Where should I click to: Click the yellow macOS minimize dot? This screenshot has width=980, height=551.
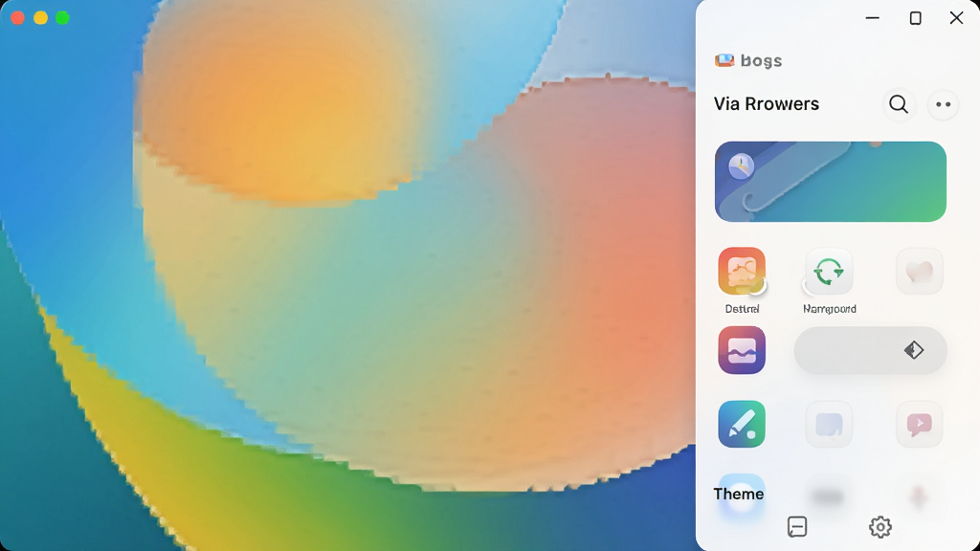40,17
